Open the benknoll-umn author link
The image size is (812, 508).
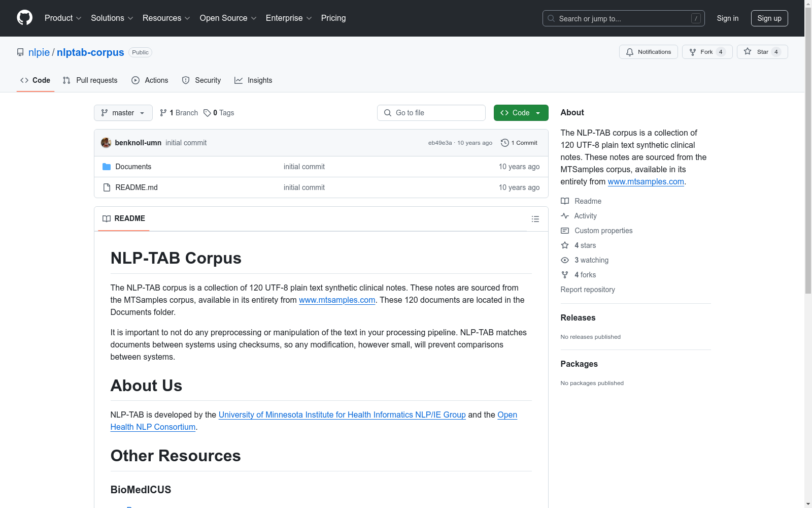click(138, 143)
